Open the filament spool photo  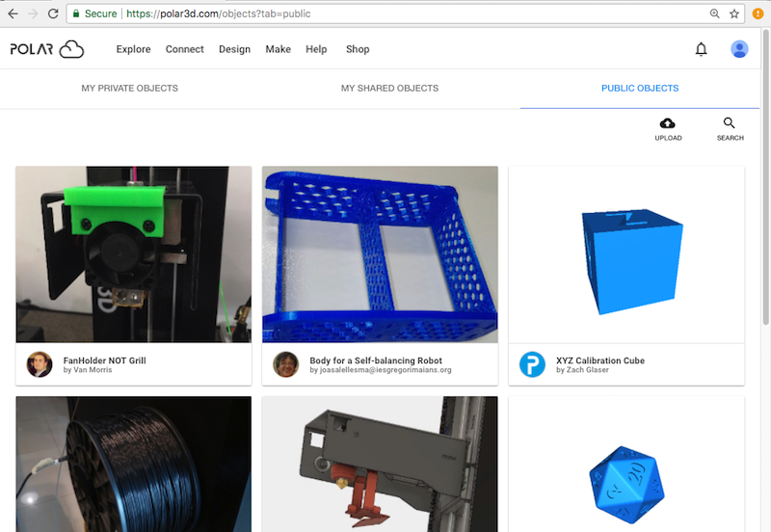134,465
